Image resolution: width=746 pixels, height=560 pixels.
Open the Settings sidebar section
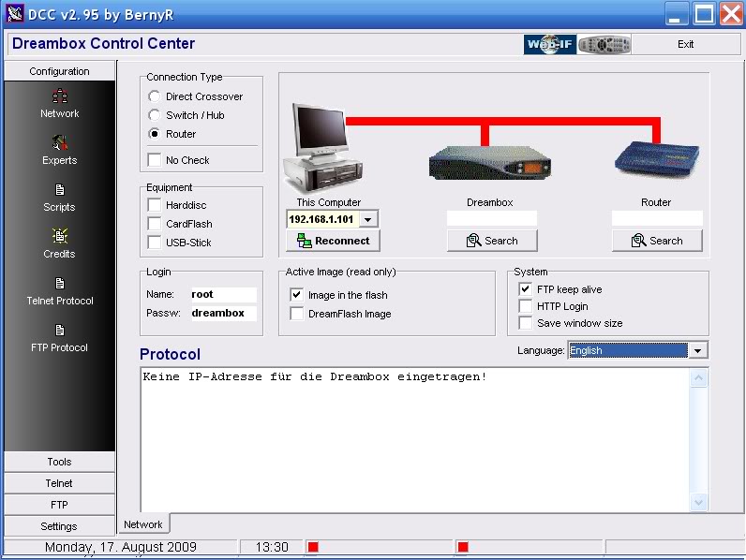(x=59, y=526)
